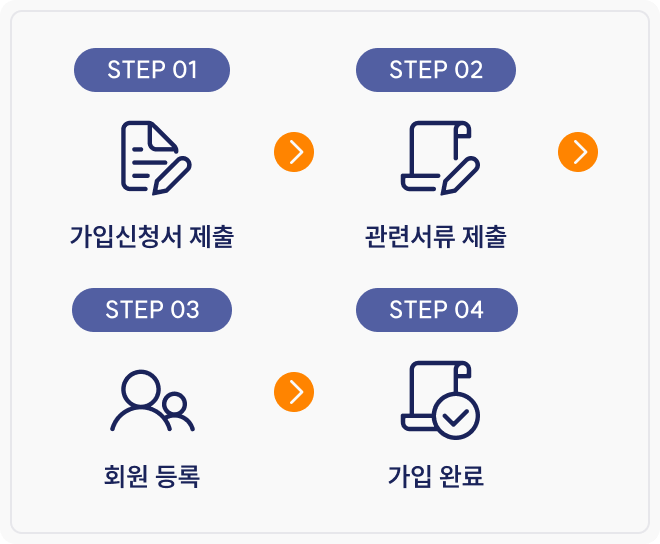
Task: Click the 회원 등록 text
Action: 152,476
